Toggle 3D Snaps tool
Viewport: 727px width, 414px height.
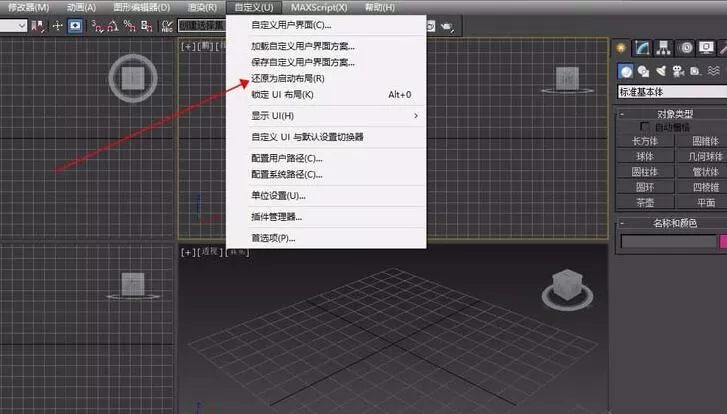97,26
